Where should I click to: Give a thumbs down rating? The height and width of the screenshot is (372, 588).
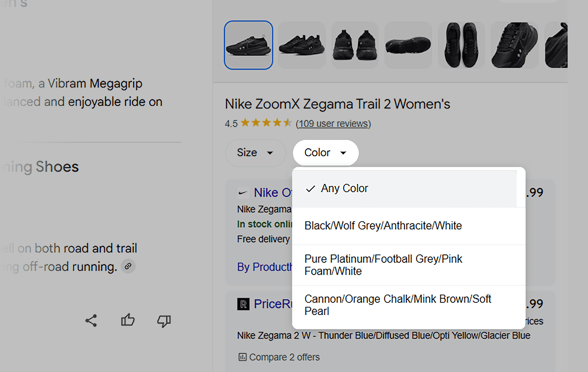[x=164, y=321]
